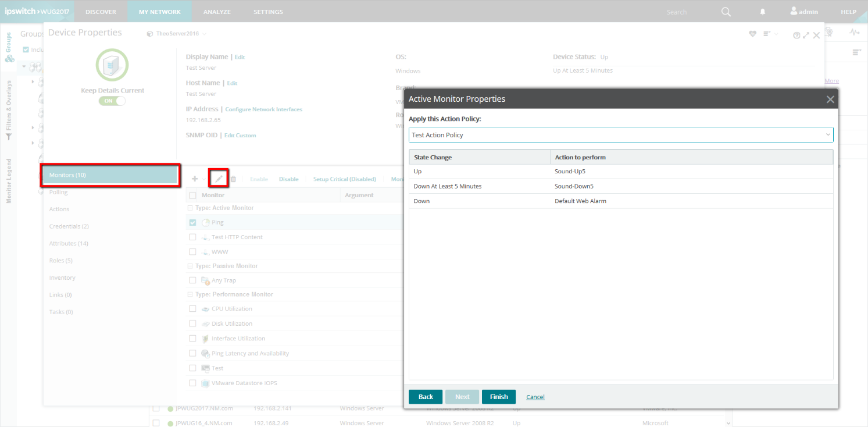Check the CPU Utilization checkbox
The width and height of the screenshot is (868, 427).
pyautogui.click(x=192, y=309)
